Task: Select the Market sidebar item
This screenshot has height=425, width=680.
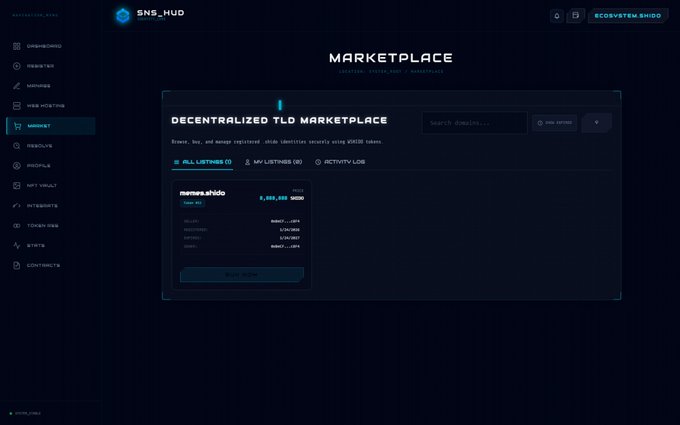Action: click(51, 126)
